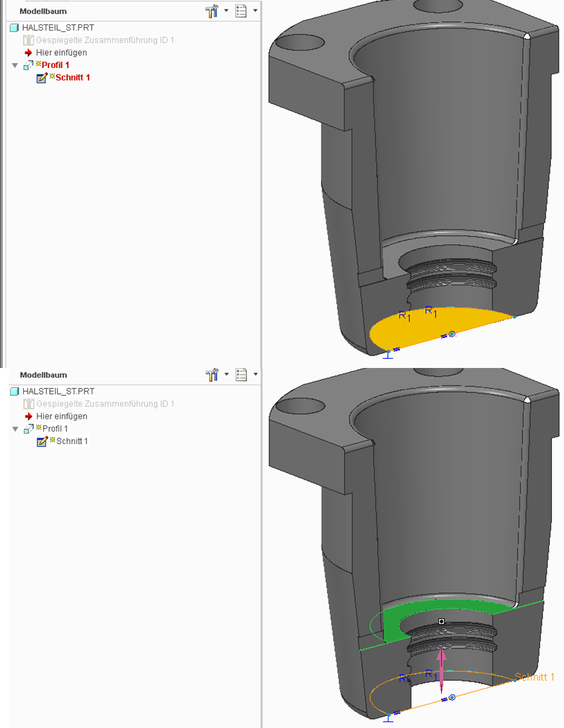This screenshot has height=728, width=564.
Task: Click the Modellbaum title in lower panel
Action: pos(43,375)
